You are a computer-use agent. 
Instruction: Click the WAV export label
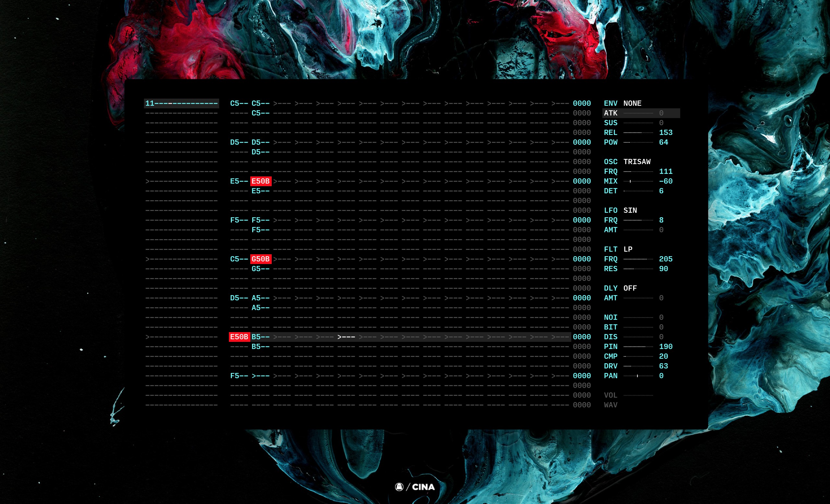(x=611, y=405)
